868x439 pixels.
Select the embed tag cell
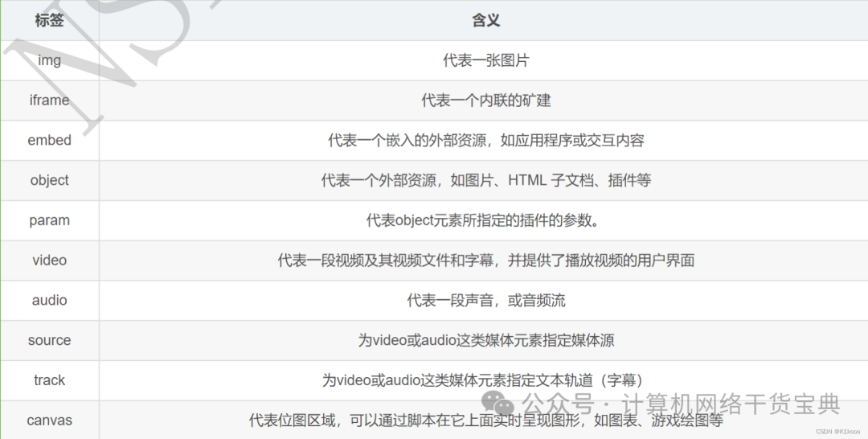[x=49, y=140]
